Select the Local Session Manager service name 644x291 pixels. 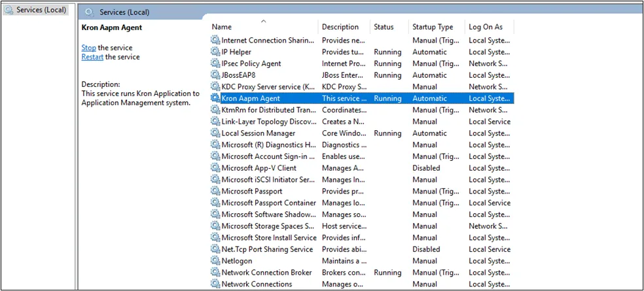coord(259,133)
